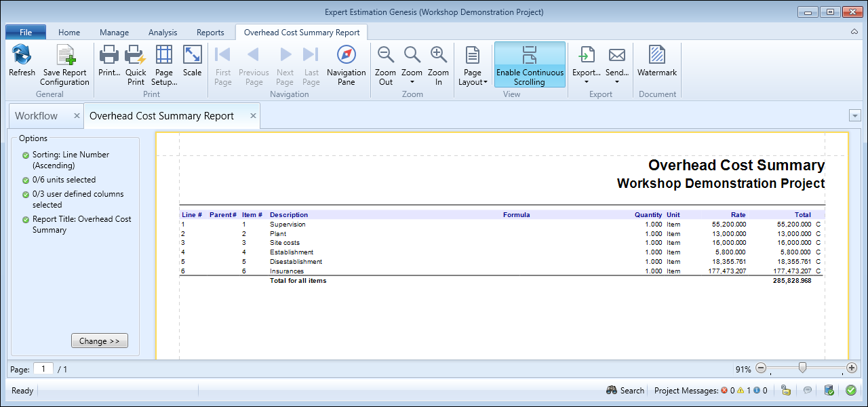Click the Page number input field

tap(43, 369)
